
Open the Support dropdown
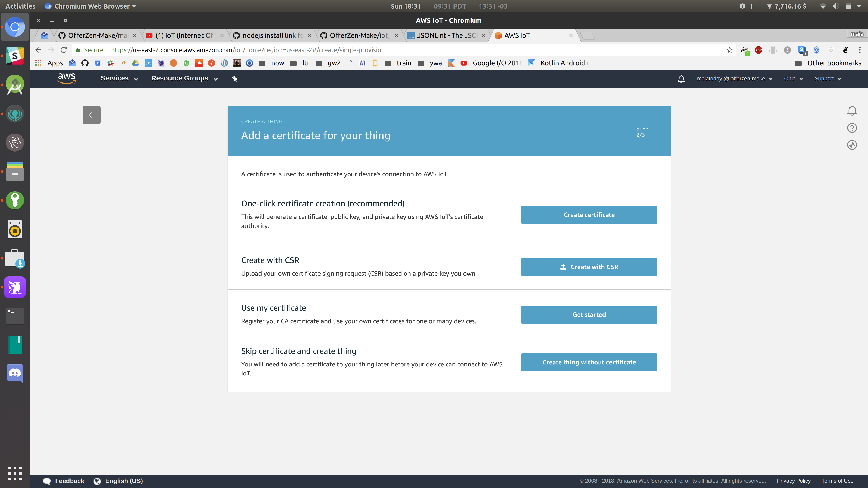pyautogui.click(x=828, y=79)
